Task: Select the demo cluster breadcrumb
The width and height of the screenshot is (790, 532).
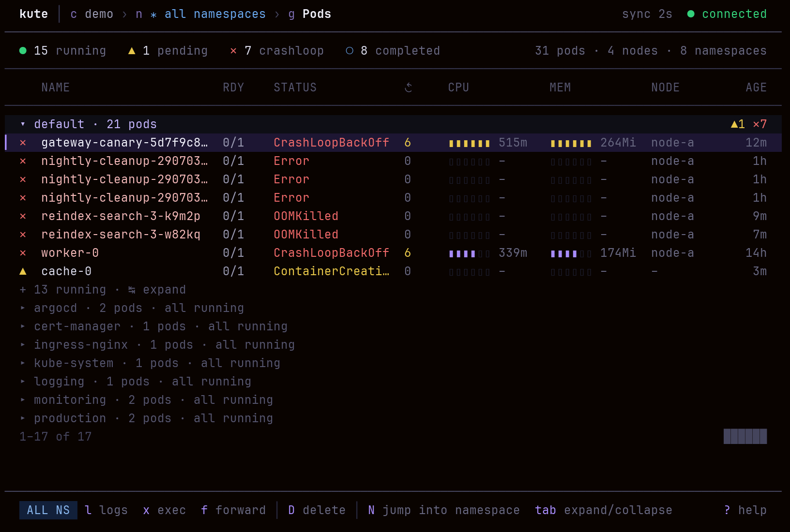Action: (x=92, y=14)
